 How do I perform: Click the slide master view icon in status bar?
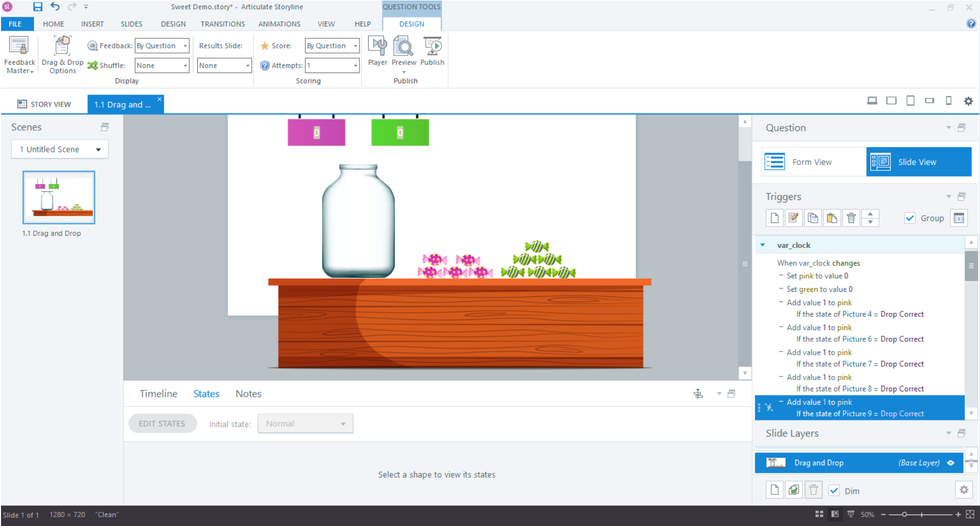point(835,514)
